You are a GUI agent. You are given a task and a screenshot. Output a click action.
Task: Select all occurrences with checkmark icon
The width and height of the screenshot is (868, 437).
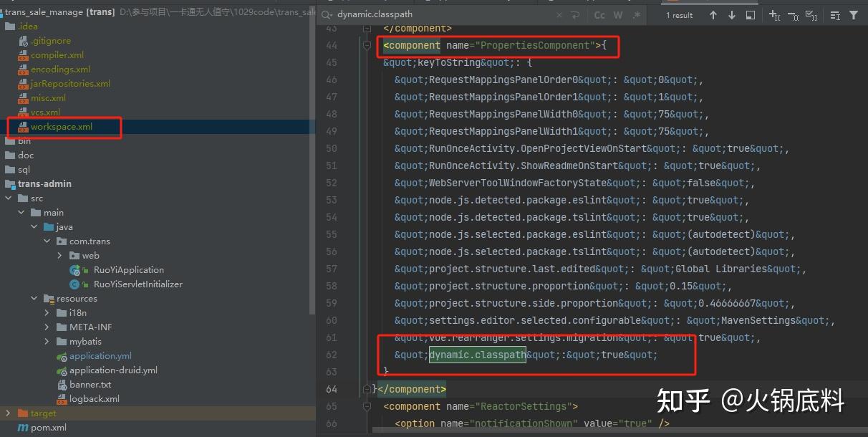(812, 15)
